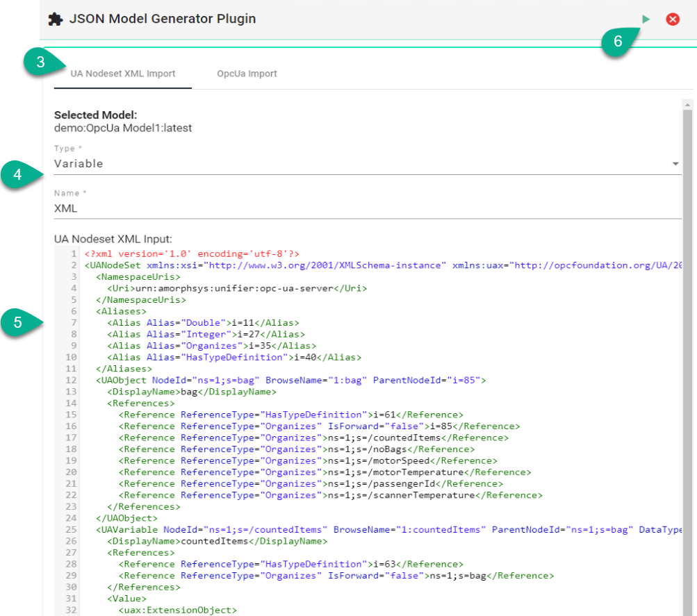The width and height of the screenshot is (697, 616).
Task: Click the green callout marker numbered 5
Action: point(17,322)
